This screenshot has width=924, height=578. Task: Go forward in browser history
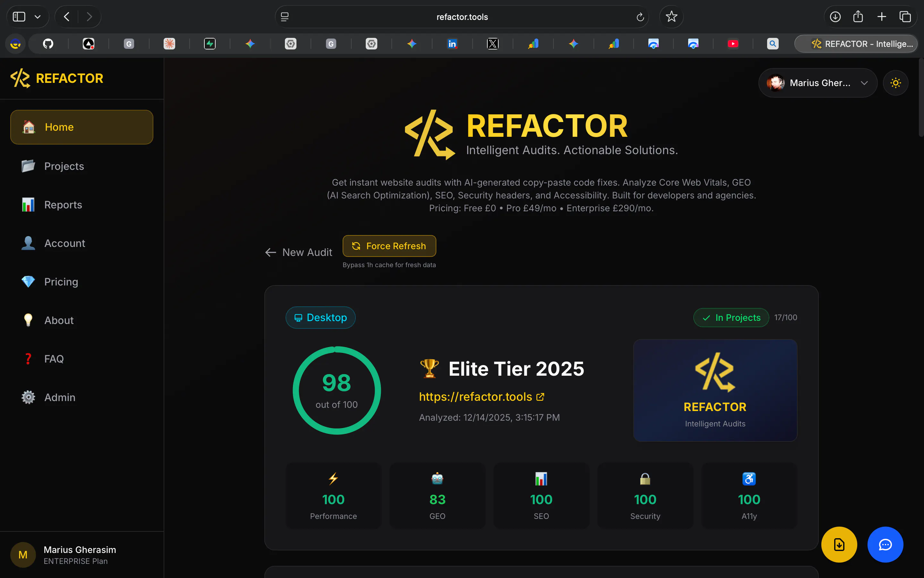(89, 17)
